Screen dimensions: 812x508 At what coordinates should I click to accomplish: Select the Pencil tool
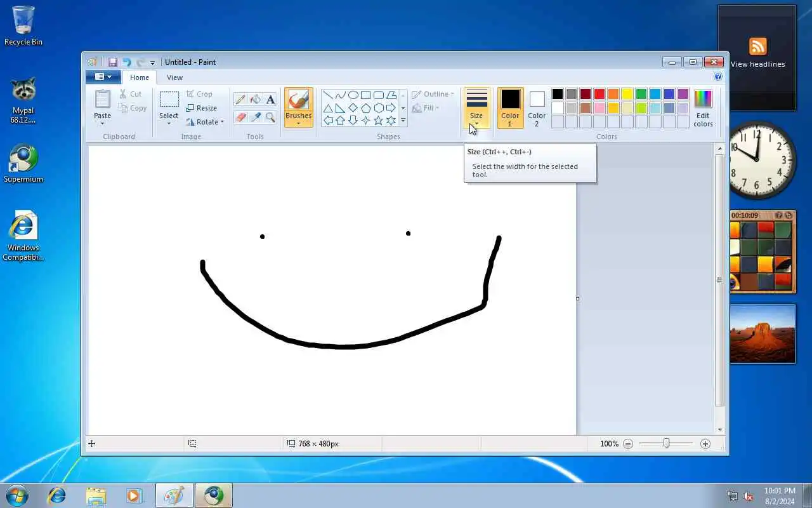click(x=240, y=100)
